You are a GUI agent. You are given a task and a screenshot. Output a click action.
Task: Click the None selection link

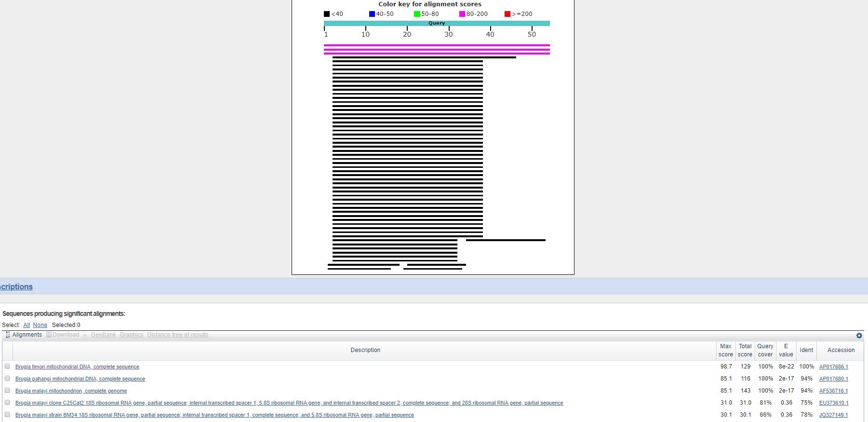click(40, 325)
